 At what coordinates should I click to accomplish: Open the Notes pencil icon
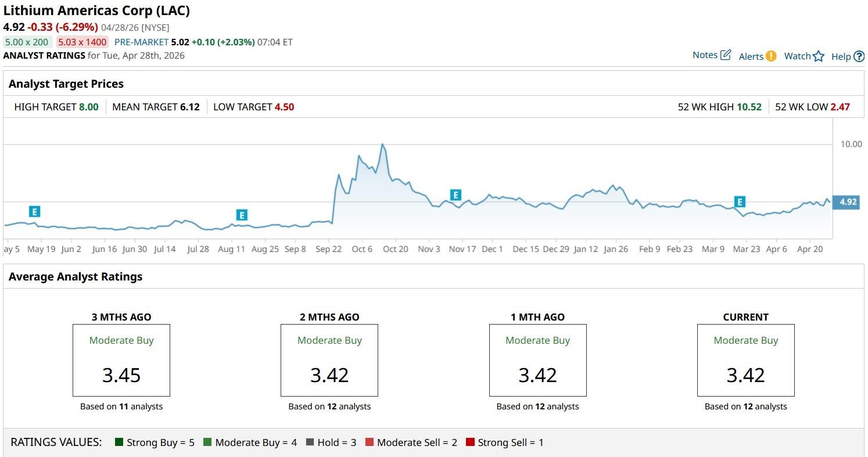(726, 55)
